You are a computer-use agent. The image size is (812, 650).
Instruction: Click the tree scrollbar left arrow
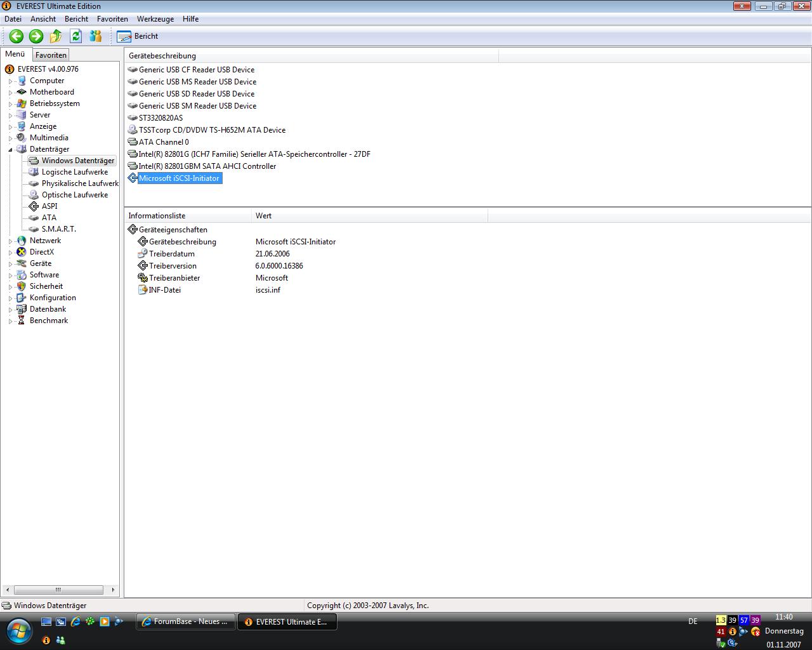(x=7, y=590)
